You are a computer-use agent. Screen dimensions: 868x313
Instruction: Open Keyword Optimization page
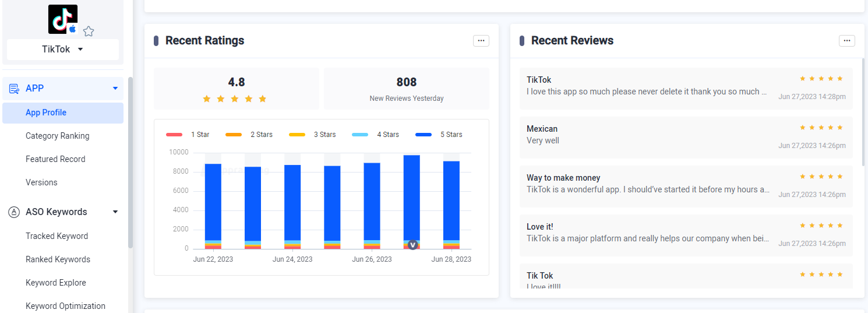(65, 306)
